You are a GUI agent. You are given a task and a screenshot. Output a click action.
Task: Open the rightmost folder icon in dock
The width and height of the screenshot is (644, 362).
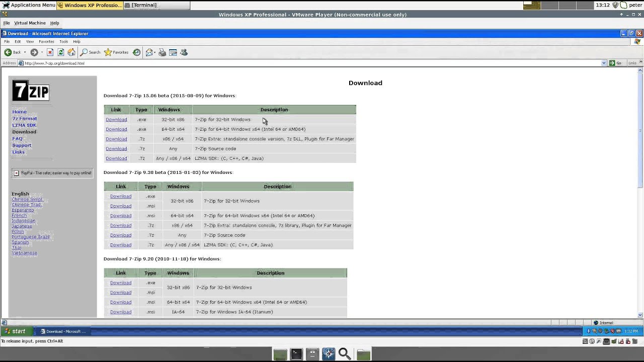point(363,354)
